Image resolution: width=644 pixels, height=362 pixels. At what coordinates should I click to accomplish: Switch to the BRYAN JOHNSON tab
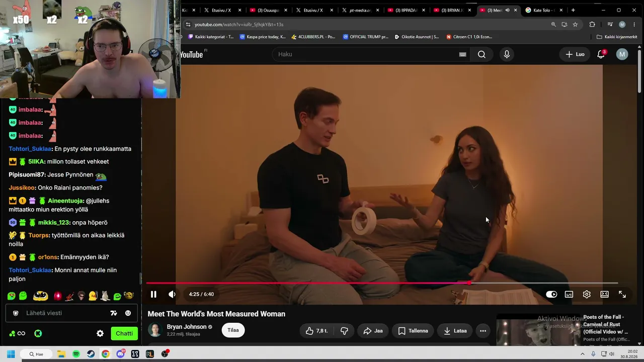click(x=452, y=10)
